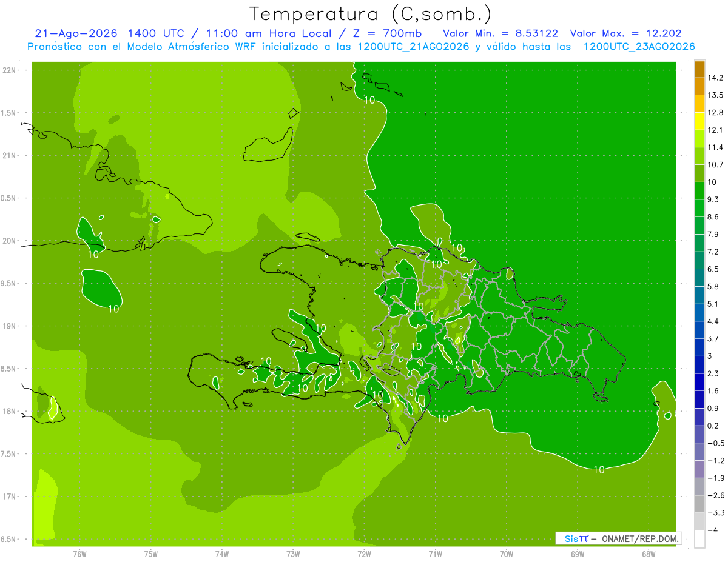Click the '73W' longitude label
Image resolution: width=728 pixels, height=562 pixels.
tap(293, 555)
